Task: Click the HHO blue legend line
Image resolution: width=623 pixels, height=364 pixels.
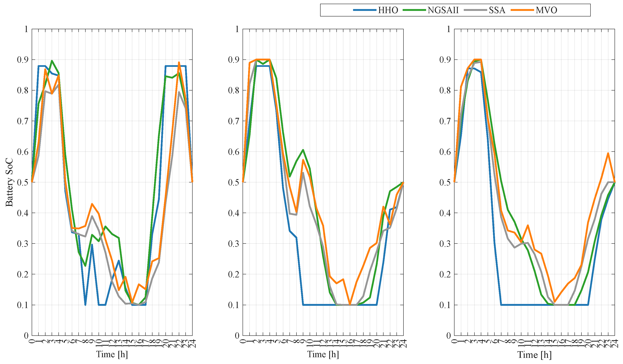Action: coord(365,10)
